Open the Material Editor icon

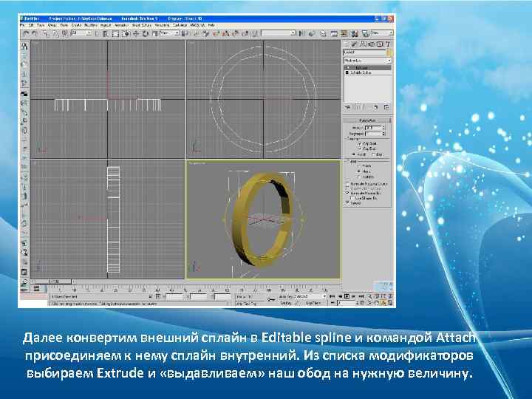point(355,33)
